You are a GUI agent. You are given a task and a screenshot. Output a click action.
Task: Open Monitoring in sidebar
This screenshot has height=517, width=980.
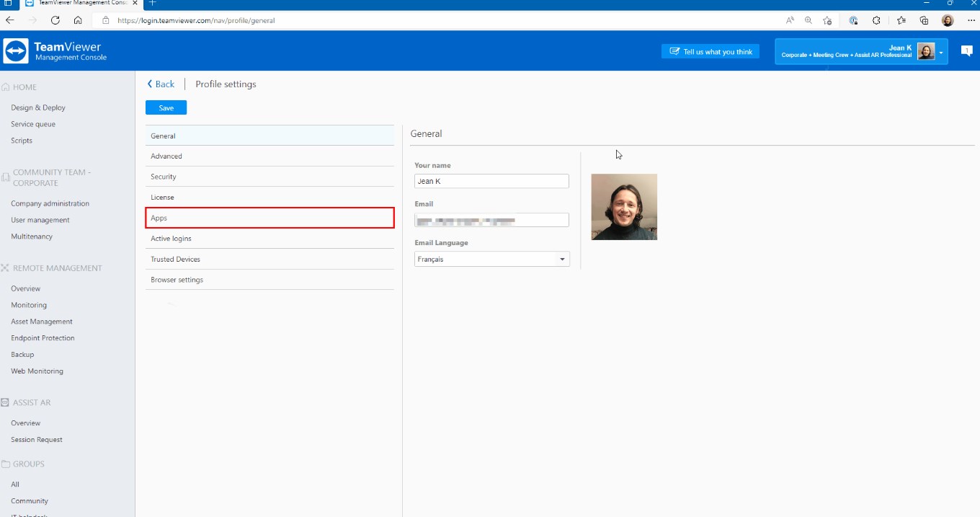29,305
